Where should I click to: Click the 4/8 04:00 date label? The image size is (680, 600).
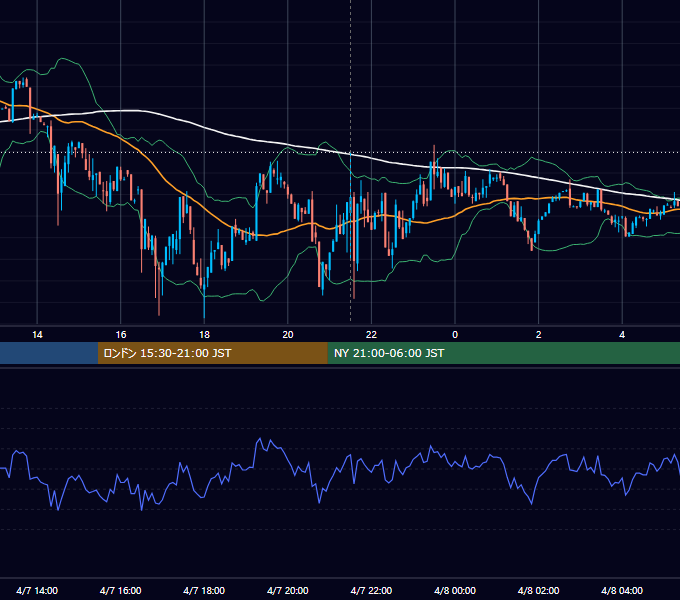tap(622, 591)
